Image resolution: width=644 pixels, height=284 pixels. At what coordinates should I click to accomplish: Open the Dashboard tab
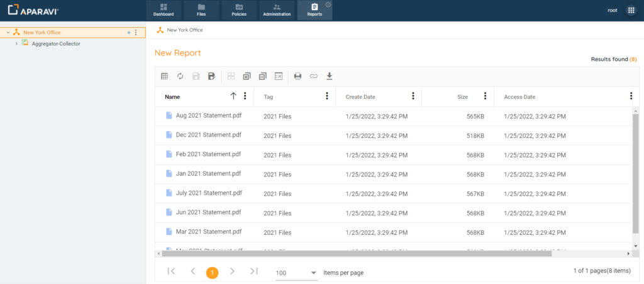(164, 10)
